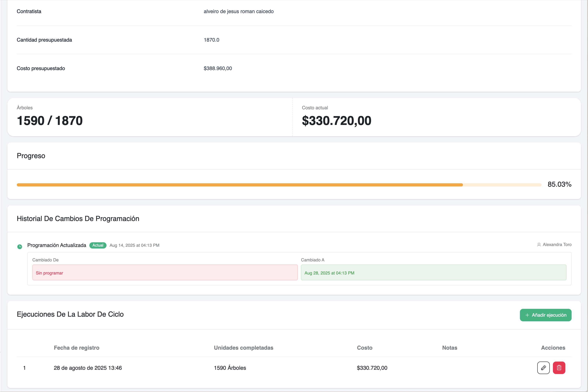Click the green clock history icon
This screenshot has height=392, width=588.
[x=20, y=247]
